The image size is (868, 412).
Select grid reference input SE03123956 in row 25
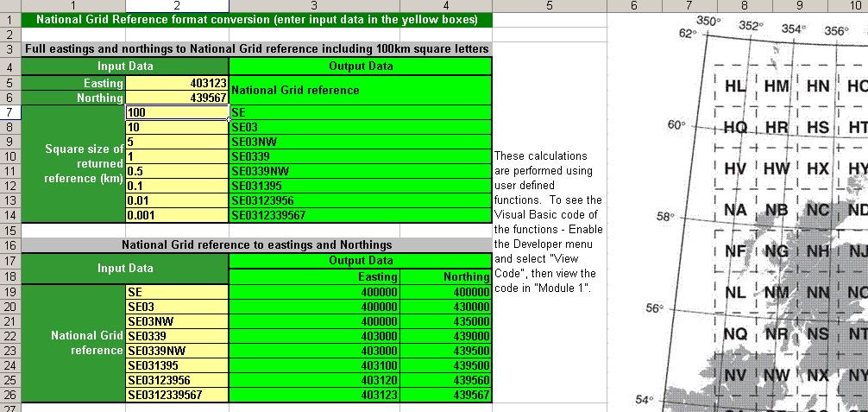177,380
